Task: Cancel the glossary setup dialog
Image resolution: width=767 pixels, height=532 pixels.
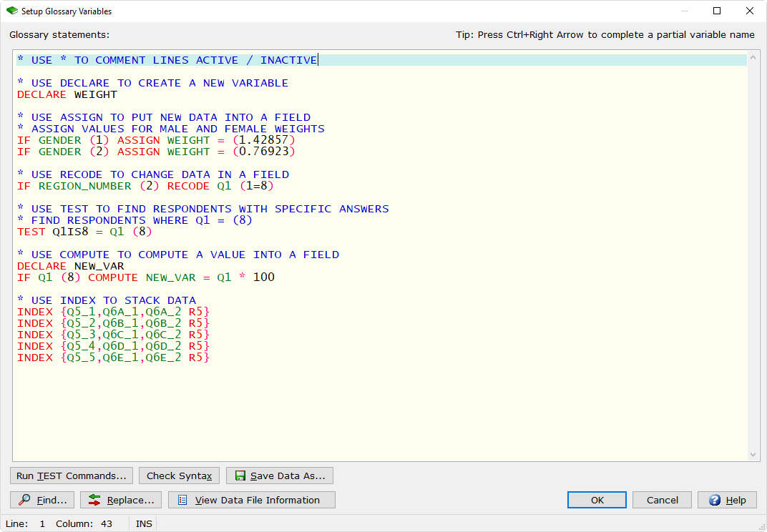Action: click(x=662, y=500)
